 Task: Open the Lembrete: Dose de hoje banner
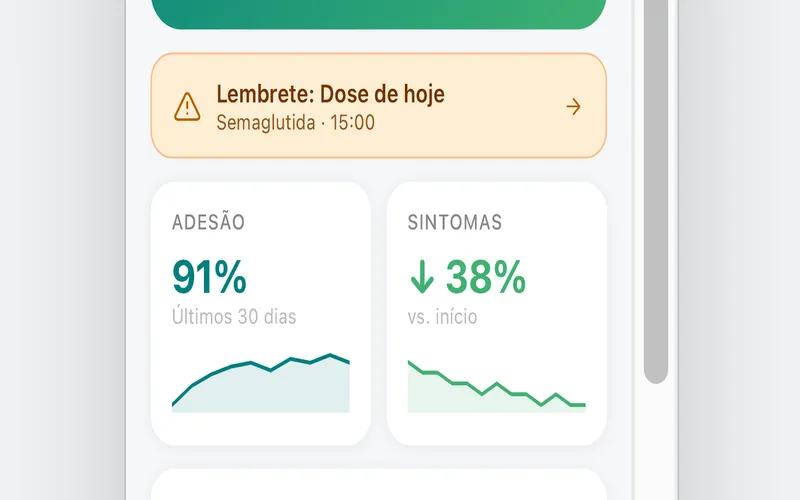379,106
